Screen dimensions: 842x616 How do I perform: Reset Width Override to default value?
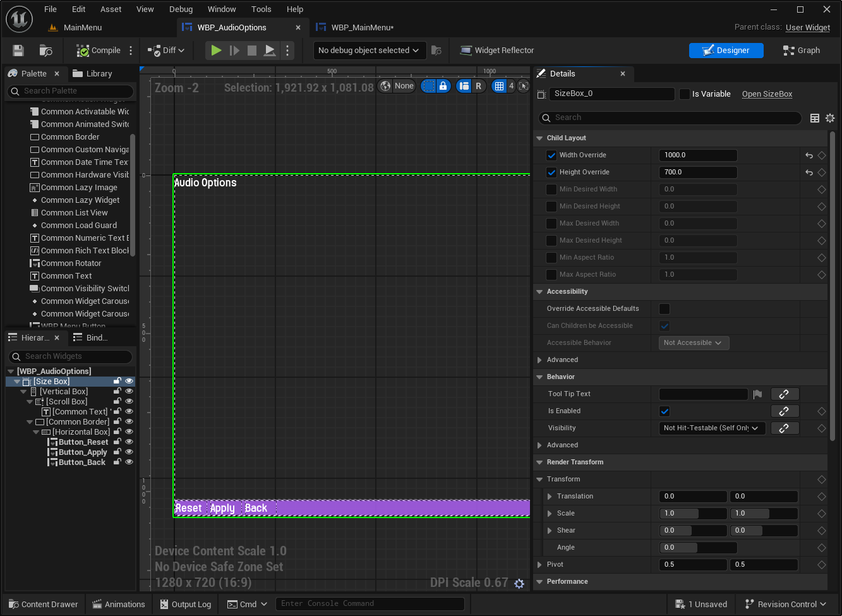(809, 155)
